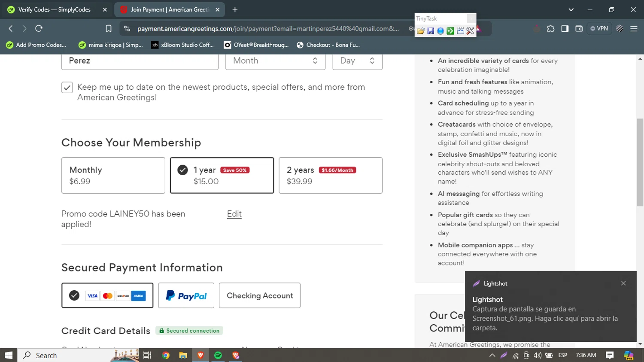
Task: Open the OYeet Breakthrough bookmark
Action: [256, 45]
